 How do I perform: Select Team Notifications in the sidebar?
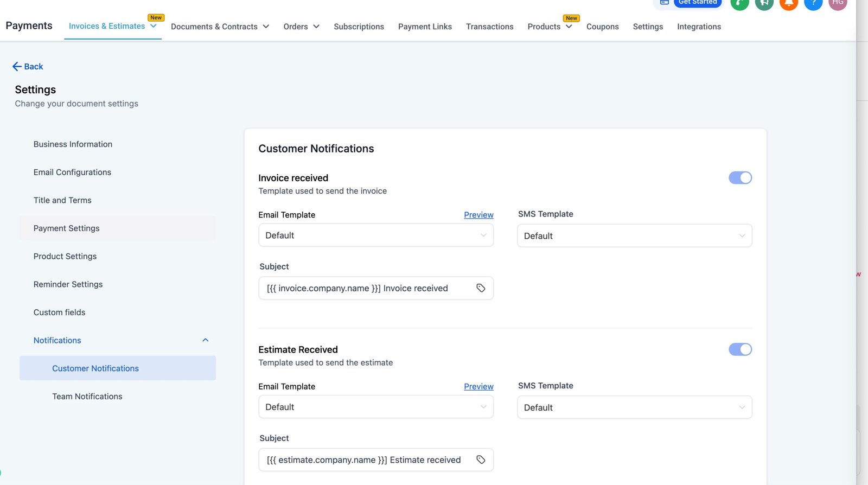pyautogui.click(x=87, y=397)
